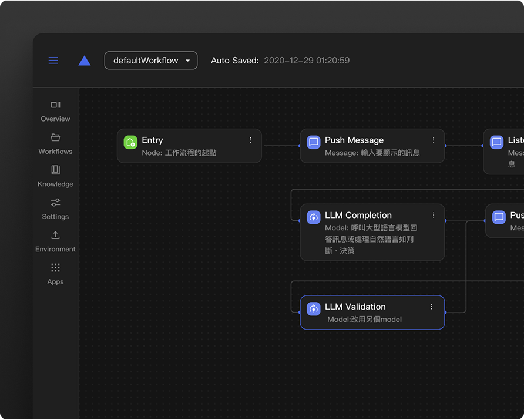
Task: Click LLM Validation text Model:改用另個model
Action: pyautogui.click(x=365, y=320)
